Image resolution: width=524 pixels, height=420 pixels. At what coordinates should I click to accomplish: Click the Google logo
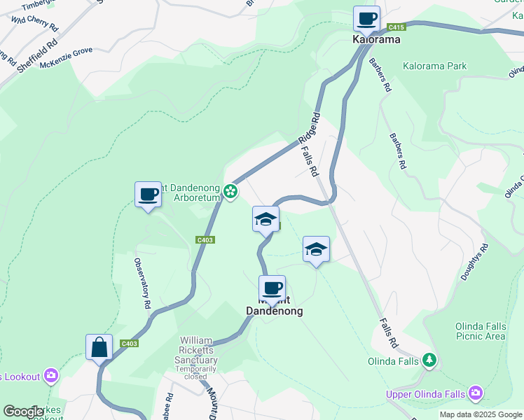[23, 412]
